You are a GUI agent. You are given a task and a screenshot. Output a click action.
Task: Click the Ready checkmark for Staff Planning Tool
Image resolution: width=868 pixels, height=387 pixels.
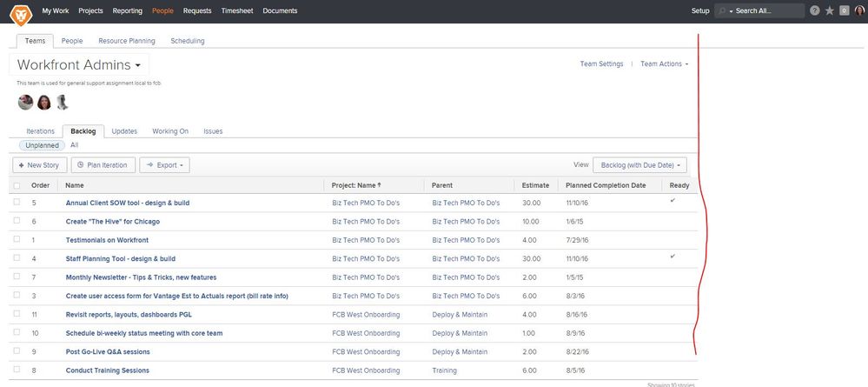(x=673, y=257)
